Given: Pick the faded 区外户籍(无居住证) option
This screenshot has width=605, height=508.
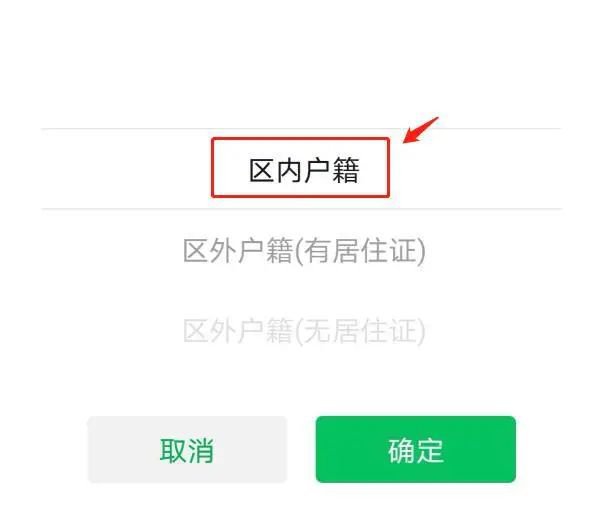Looking at the screenshot, I should pos(304,331).
